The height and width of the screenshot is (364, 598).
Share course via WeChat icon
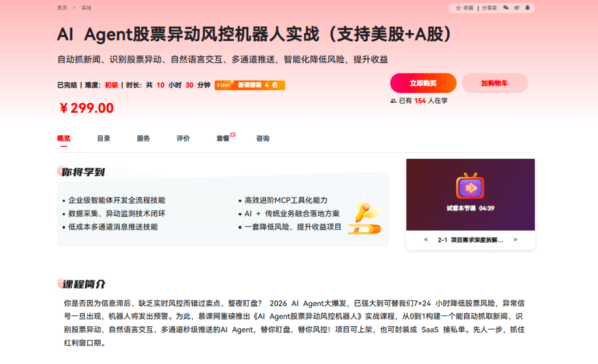coord(506,8)
